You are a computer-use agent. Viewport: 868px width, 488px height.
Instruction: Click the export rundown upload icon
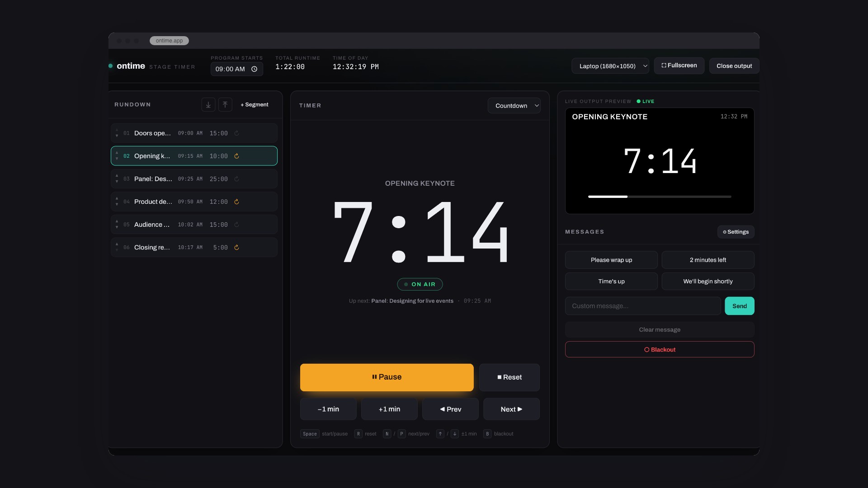[225, 105]
